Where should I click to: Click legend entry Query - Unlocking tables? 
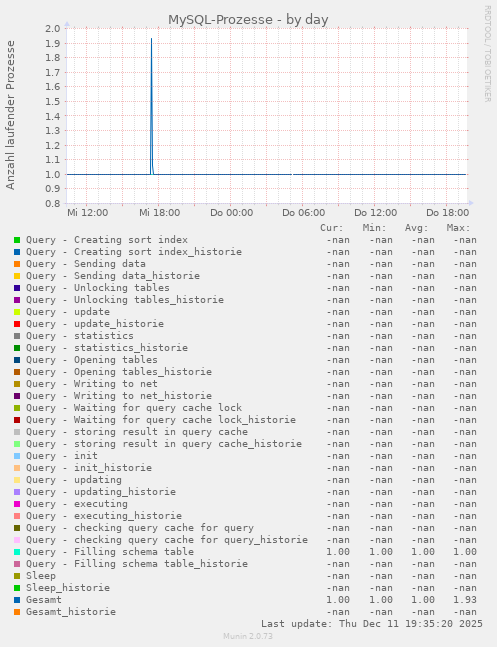[x=98, y=288]
